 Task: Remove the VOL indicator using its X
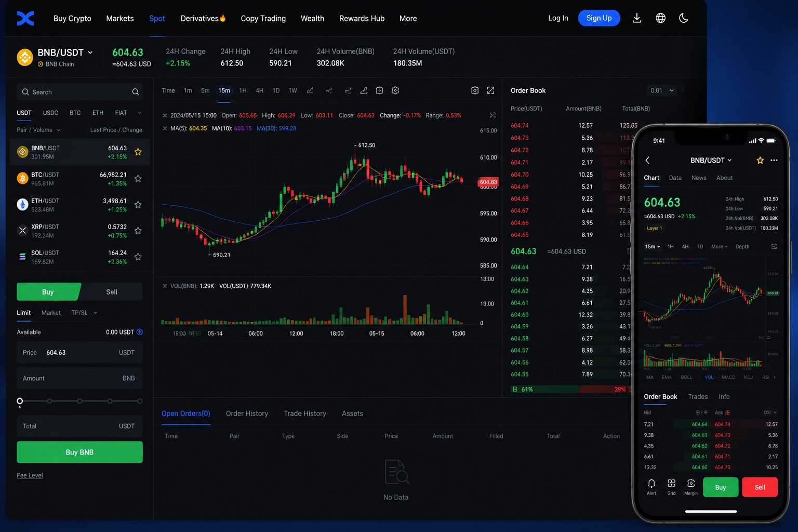tap(165, 286)
